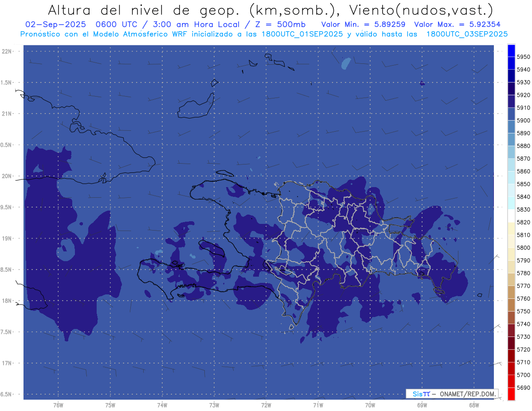Viewport: 532px width, 411px height.
Task: Click the '5820' colorbar value
Action: 523,222
